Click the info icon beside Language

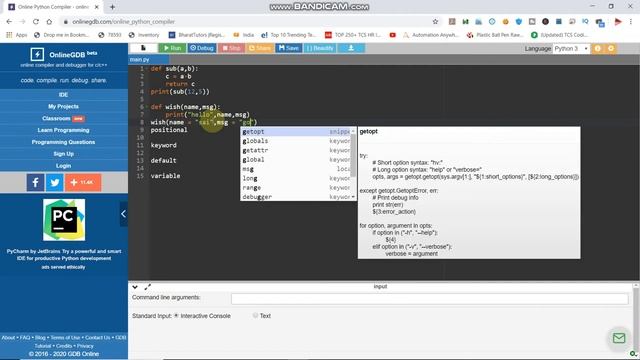click(598, 49)
